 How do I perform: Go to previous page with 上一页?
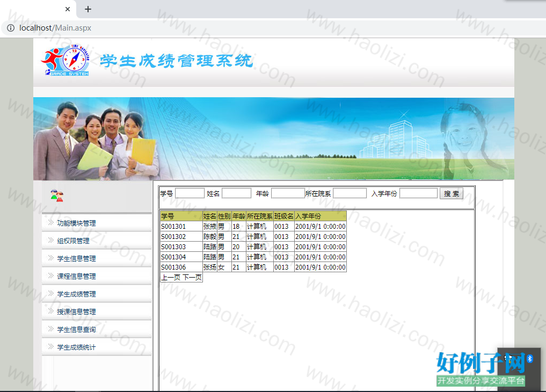[x=171, y=278]
